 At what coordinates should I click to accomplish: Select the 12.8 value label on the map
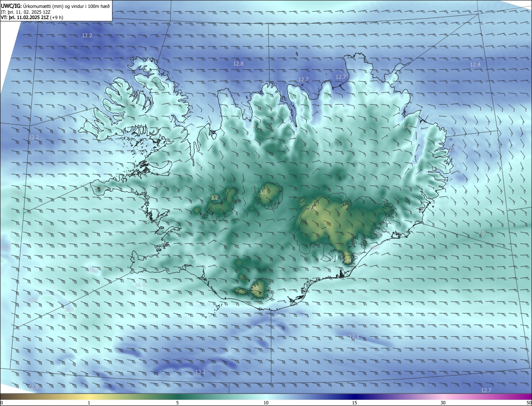[x=238, y=64]
